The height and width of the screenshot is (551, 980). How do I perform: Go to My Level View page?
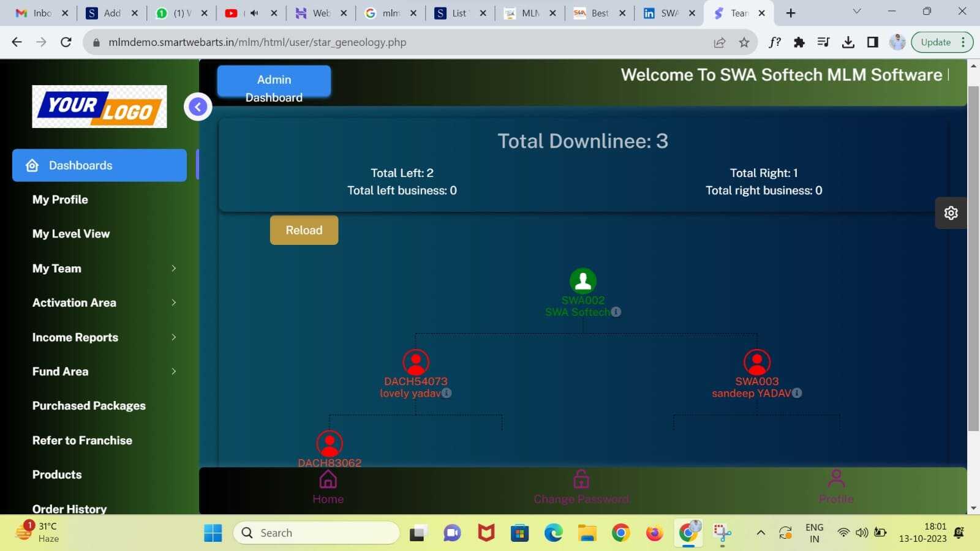tap(71, 234)
